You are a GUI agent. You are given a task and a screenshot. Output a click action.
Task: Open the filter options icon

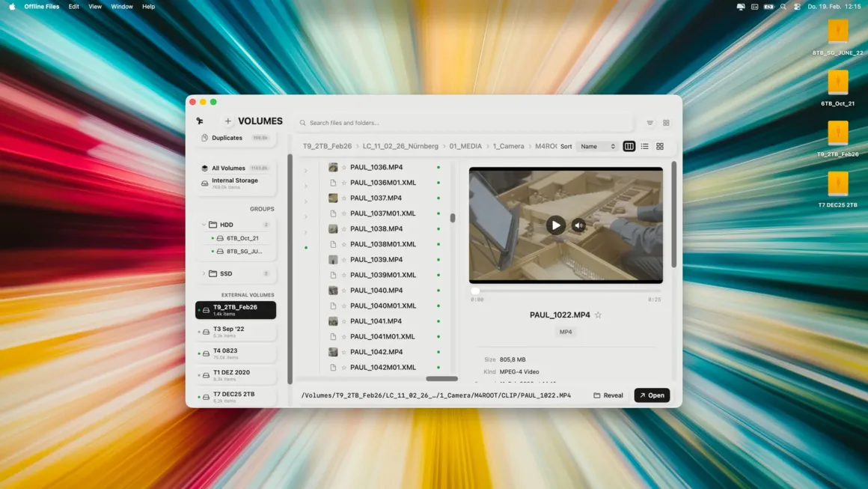tap(650, 121)
